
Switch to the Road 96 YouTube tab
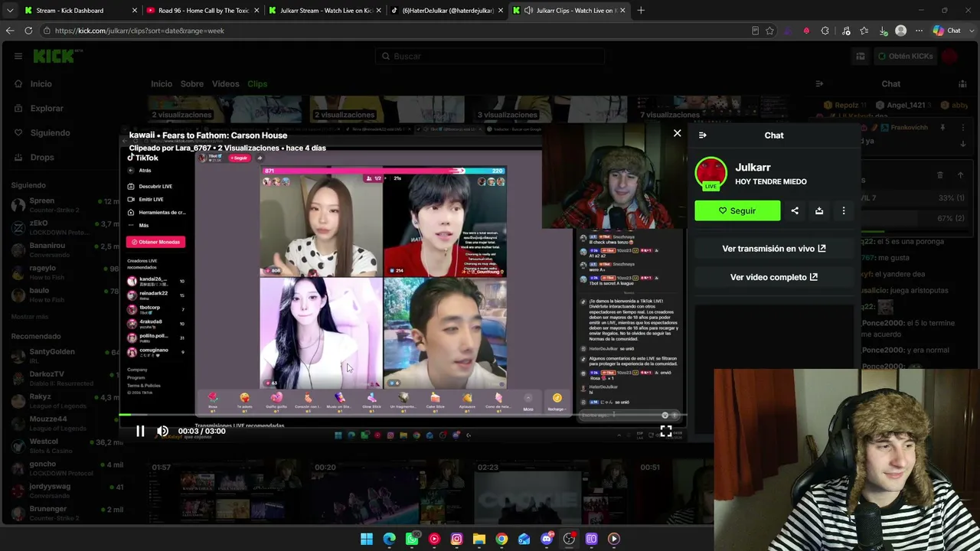[202, 11]
